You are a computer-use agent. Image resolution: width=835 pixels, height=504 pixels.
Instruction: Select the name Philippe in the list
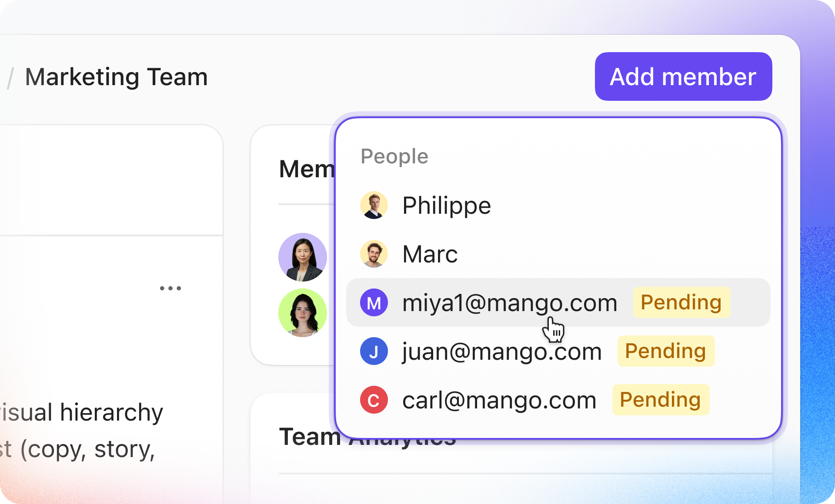[x=446, y=206]
